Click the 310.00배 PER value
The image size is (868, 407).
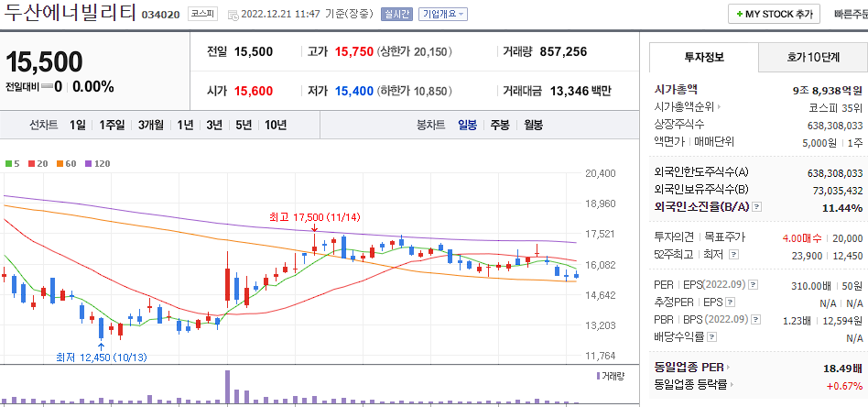coord(812,286)
